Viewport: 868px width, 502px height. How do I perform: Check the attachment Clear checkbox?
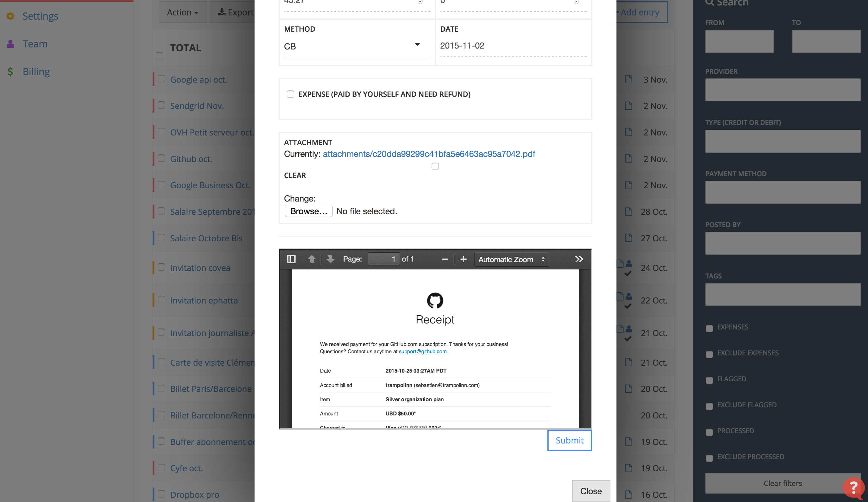(435, 167)
